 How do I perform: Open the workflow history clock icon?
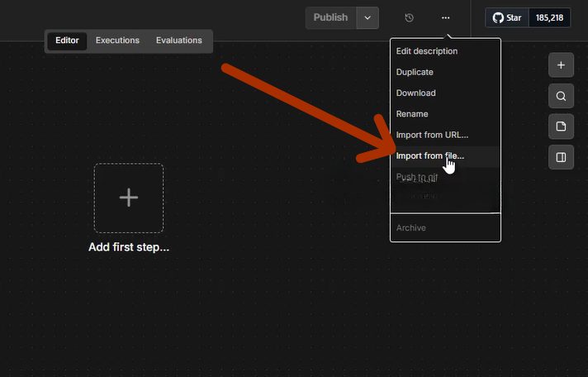409,17
